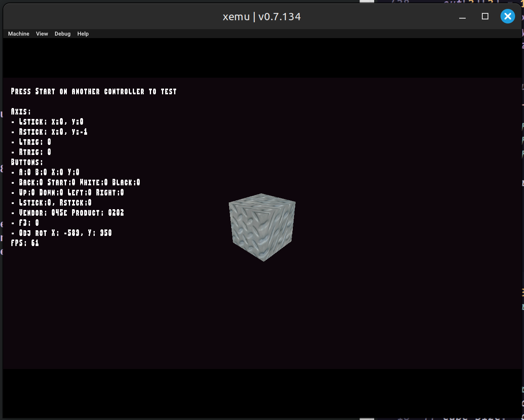524x420 pixels.
Task: Click the FPS: 61 counter
Action: click(x=25, y=243)
